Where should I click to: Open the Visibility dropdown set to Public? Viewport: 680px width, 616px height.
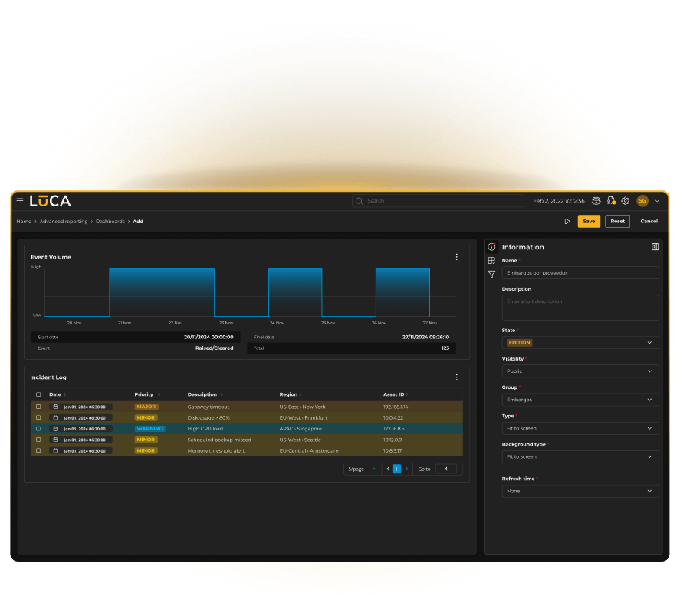click(580, 371)
